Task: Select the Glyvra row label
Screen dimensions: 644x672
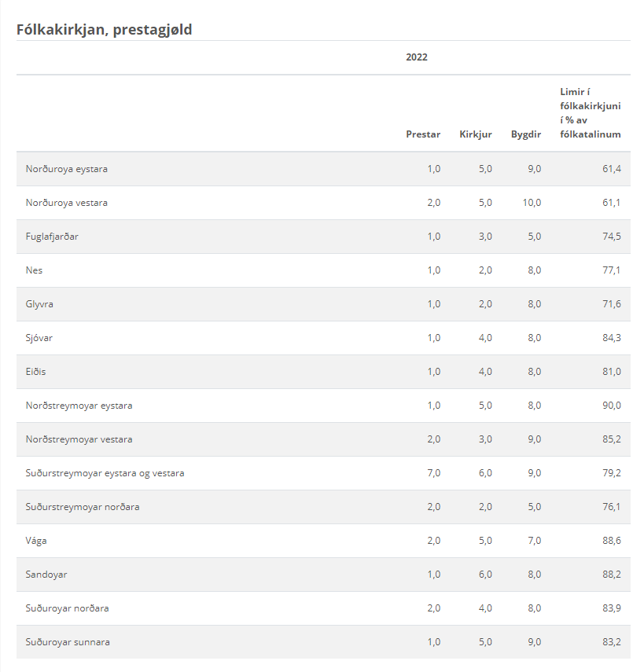Action: coord(39,304)
